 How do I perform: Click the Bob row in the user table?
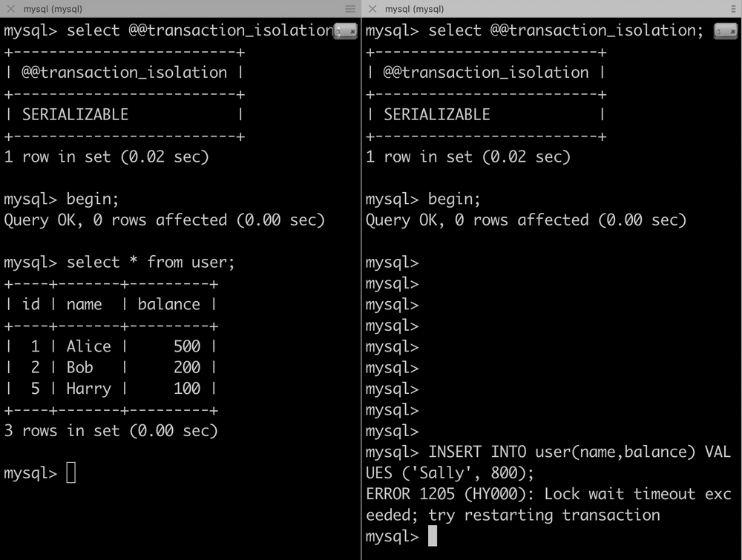tap(111, 367)
